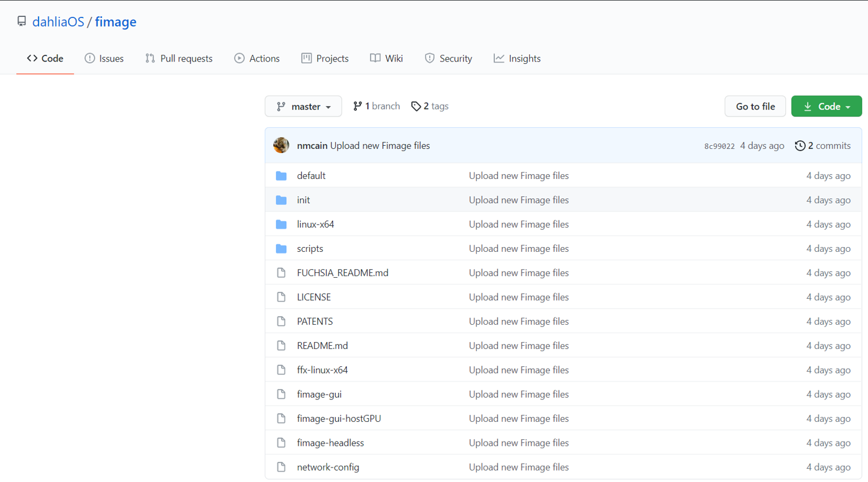The image size is (868, 482).
Task: Open commit message in the default row
Action: [x=519, y=176]
